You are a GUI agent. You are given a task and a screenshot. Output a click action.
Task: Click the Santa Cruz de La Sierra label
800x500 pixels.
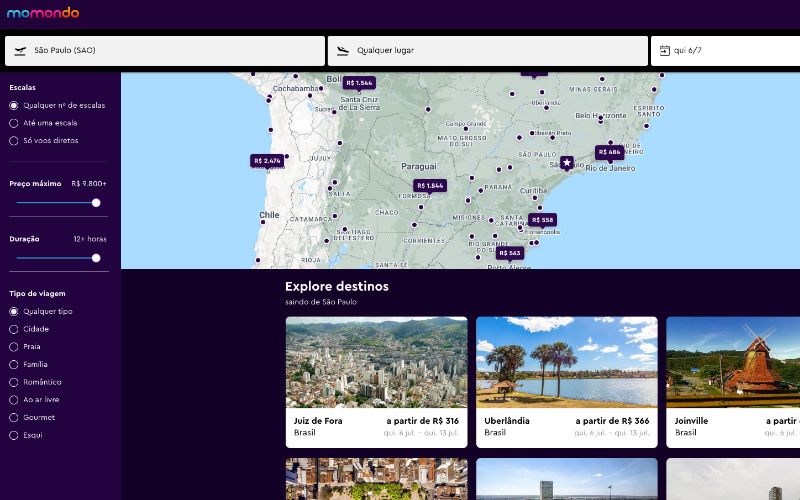pyautogui.click(x=359, y=104)
